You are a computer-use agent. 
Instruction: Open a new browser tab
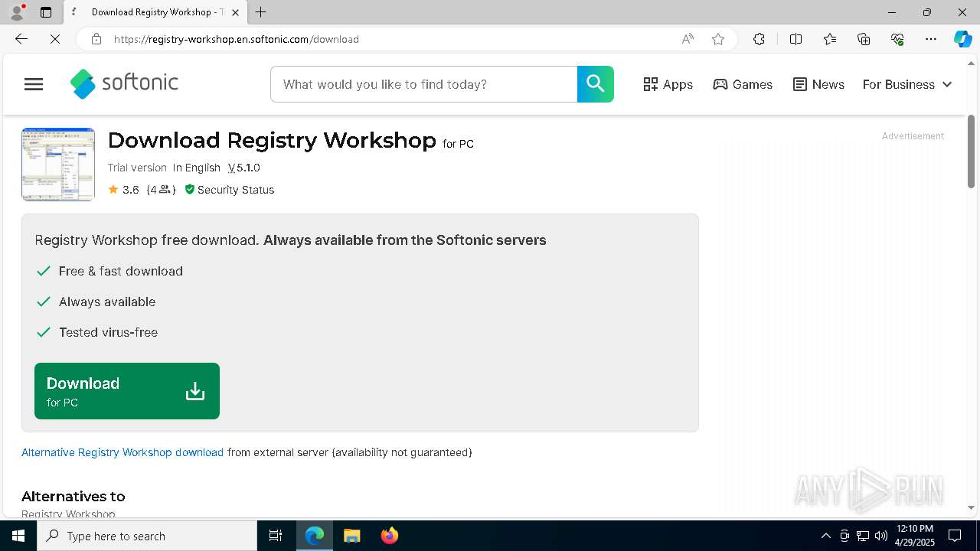click(x=261, y=12)
